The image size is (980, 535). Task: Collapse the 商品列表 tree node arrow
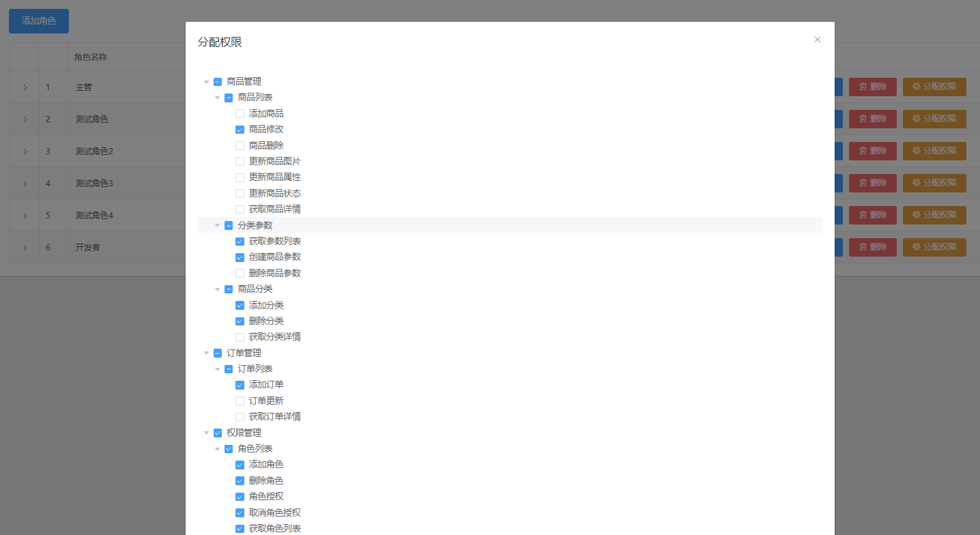218,98
